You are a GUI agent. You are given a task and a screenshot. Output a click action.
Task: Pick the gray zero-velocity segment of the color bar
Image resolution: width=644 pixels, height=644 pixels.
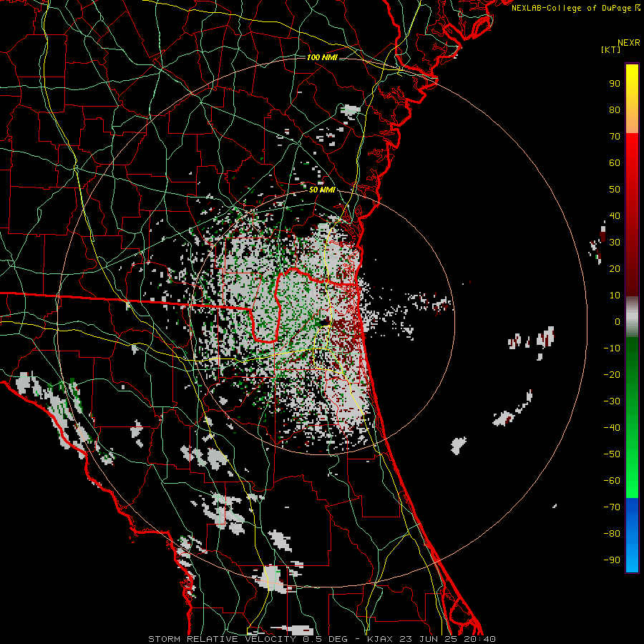(632, 317)
